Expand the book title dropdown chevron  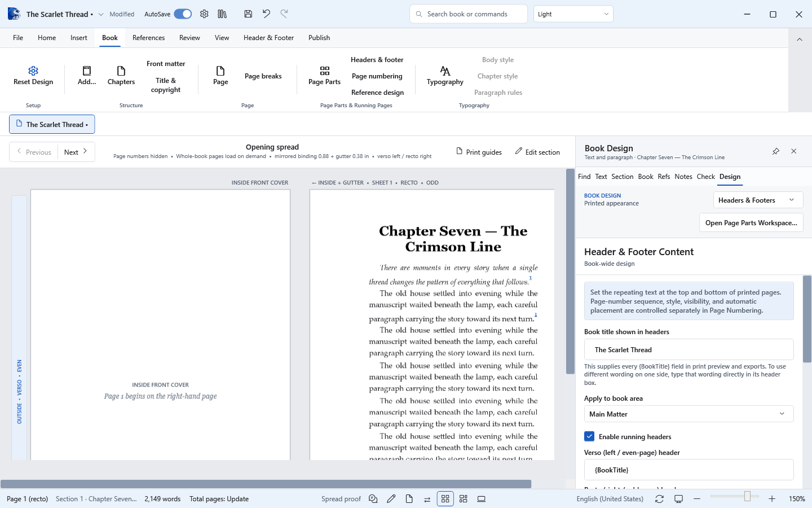click(101, 14)
